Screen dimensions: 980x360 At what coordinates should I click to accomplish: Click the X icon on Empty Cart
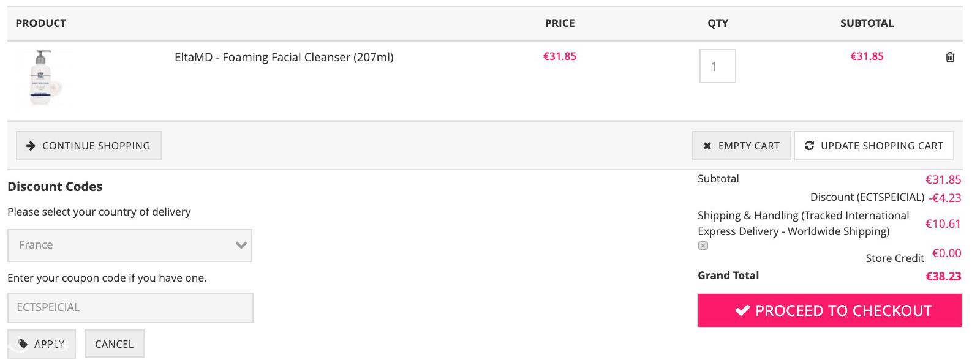[x=707, y=146]
